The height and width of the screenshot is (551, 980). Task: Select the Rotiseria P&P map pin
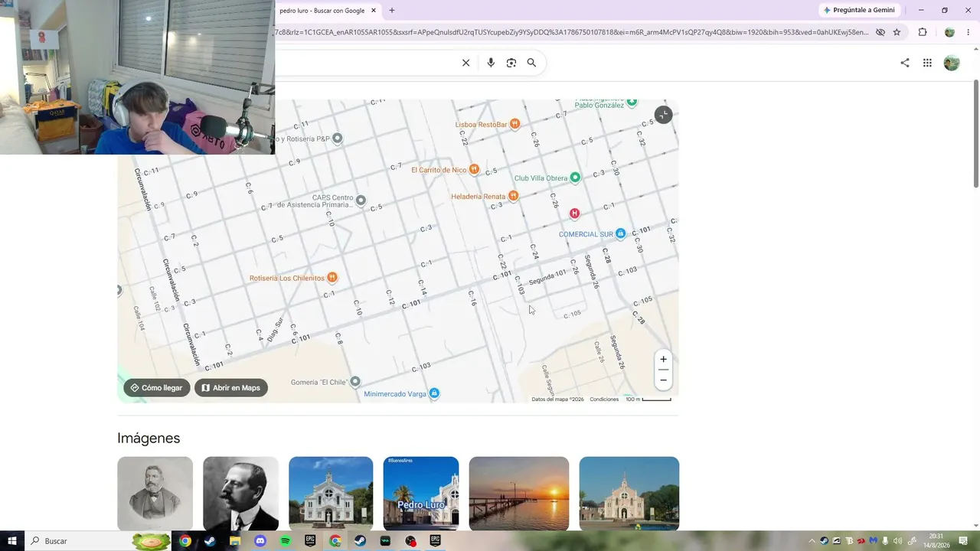(x=337, y=139)
